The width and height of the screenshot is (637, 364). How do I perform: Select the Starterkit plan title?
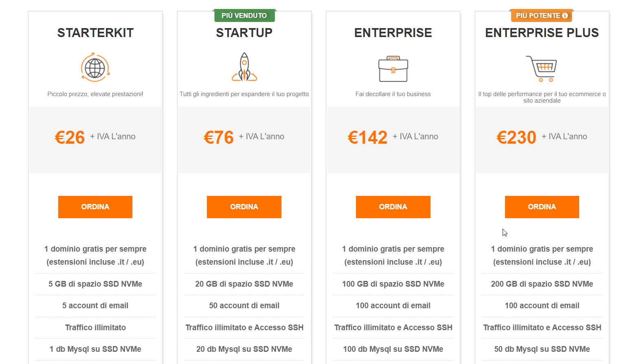tap(95, 33)
